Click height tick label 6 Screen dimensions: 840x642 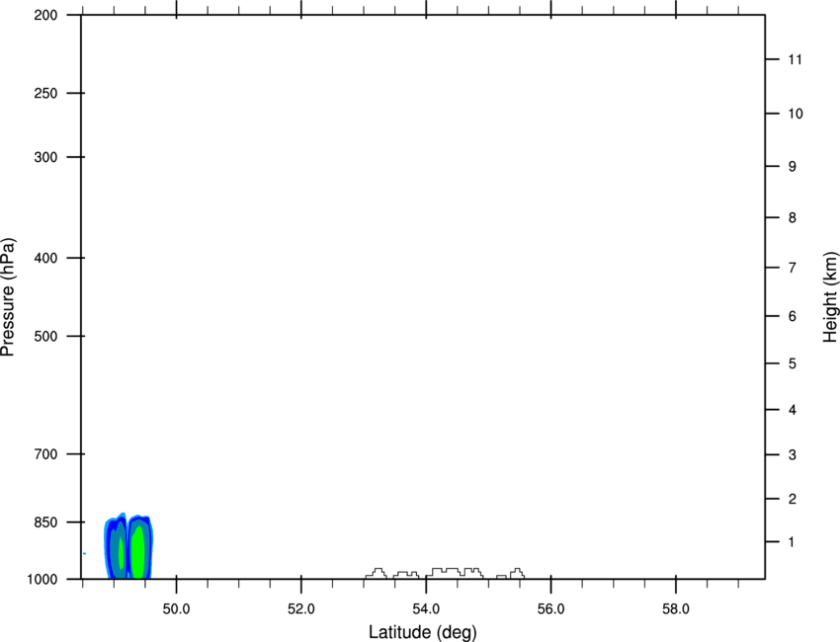coord(793,316)
